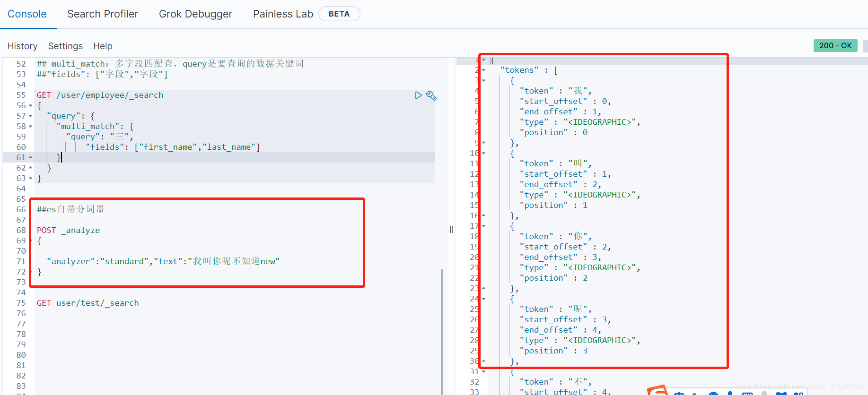
Task: Click the "start_offset" : 0 response line
Action: point(565,102)
